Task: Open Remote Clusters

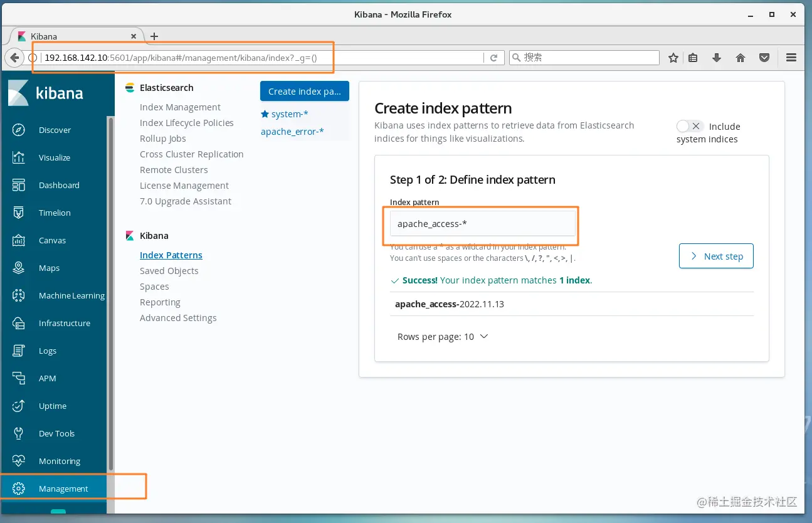Action: (x=174, y=170)
